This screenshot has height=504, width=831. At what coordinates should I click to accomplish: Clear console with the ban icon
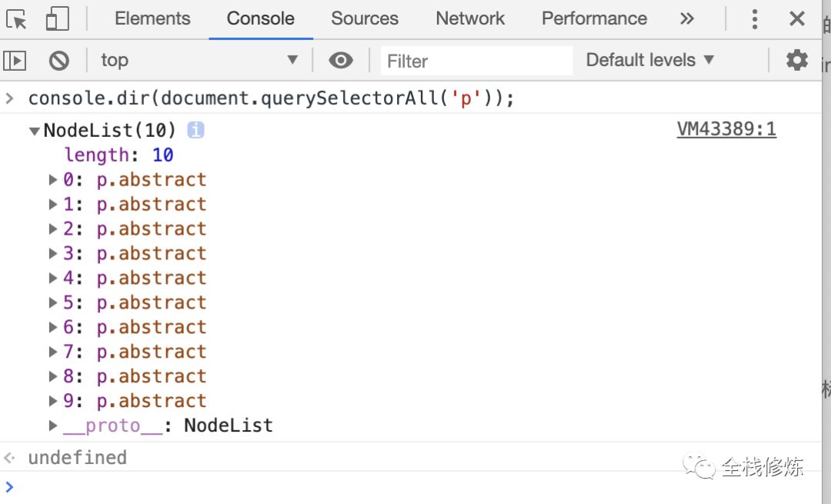click(x=59, y=60)
